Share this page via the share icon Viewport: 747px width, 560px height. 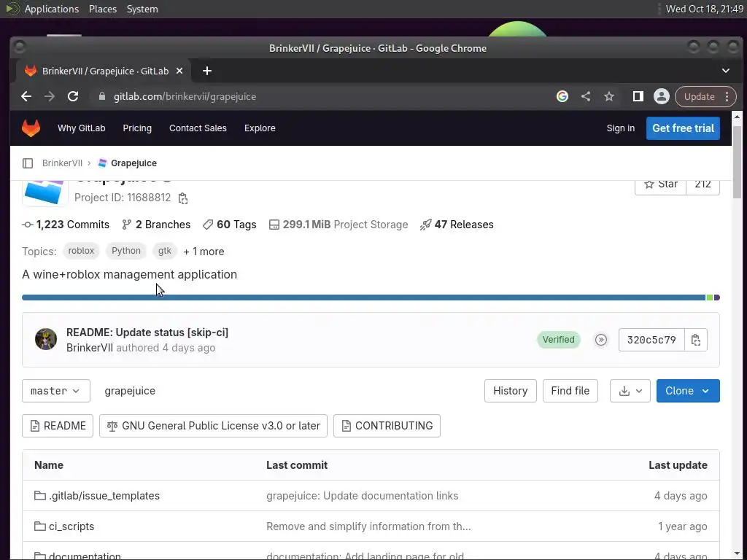586,97
